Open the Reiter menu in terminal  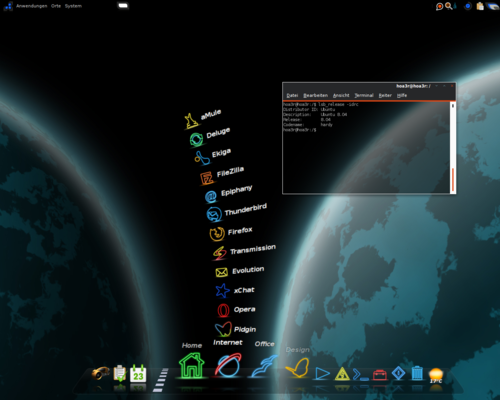385,95
